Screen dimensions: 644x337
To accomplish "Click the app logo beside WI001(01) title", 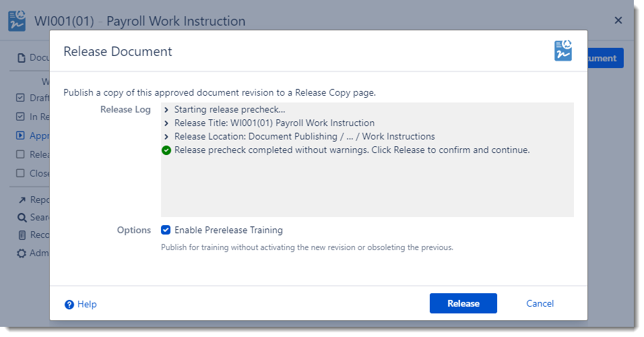I will (x=17, y=21).
